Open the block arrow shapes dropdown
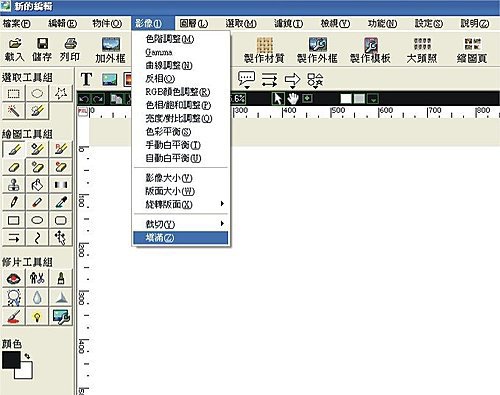The image size is (500, 395). coord(292,81)
